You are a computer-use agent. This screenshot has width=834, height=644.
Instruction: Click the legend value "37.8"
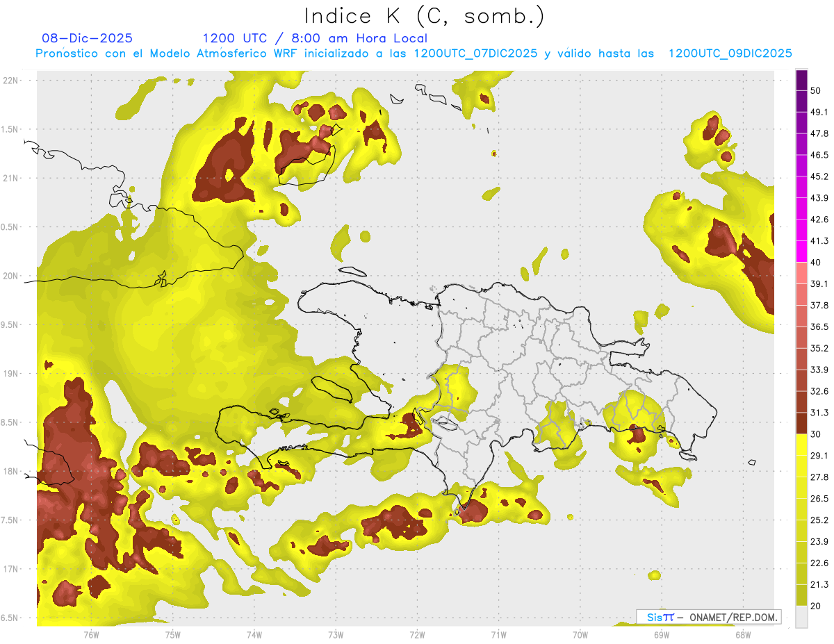tap(819, 306)
